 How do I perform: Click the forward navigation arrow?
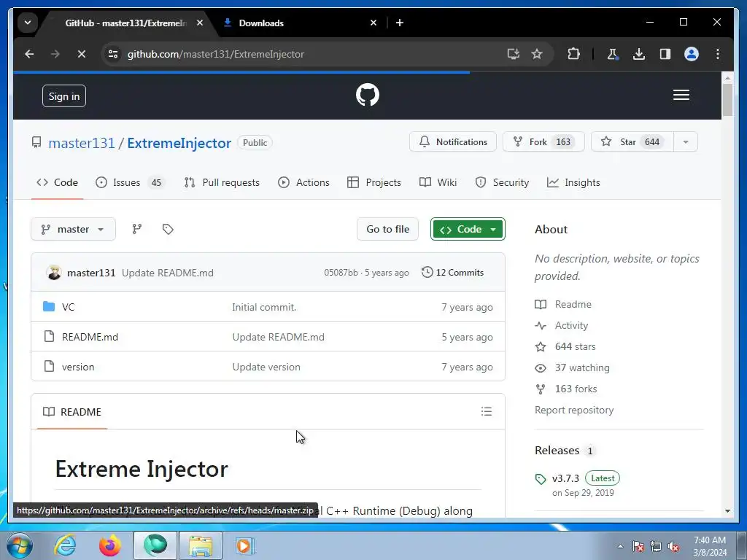tap(55, 54)
